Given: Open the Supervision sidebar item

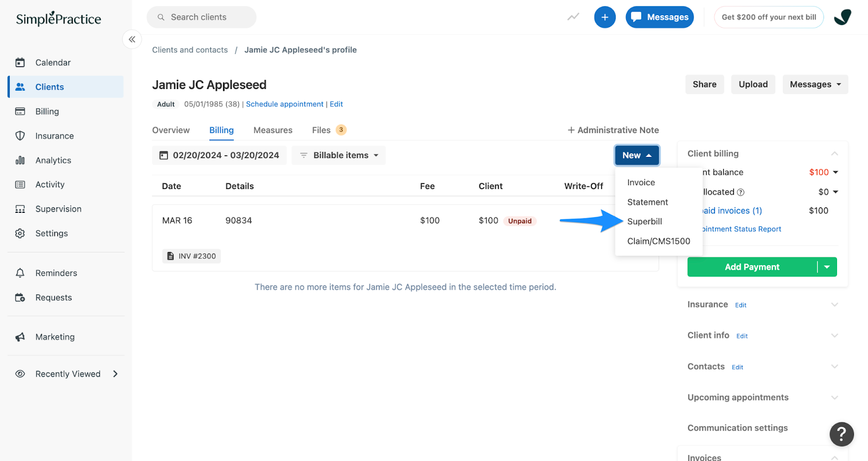Looking at the screenshot, I should point(58,209).
